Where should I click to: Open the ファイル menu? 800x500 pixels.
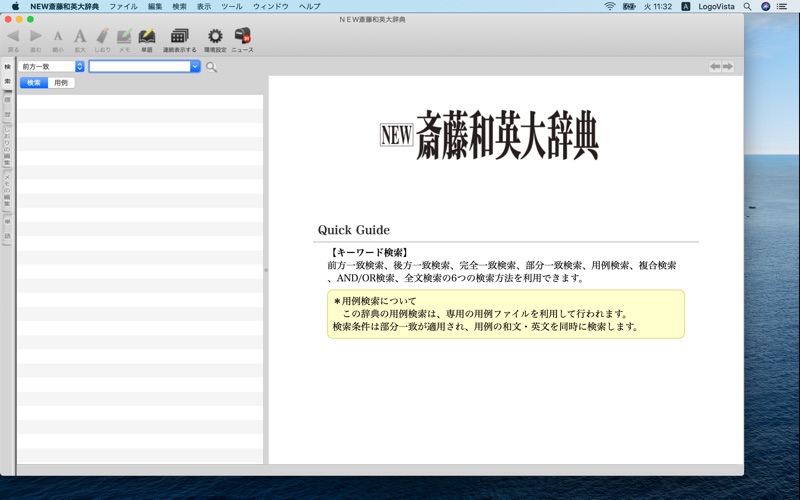(x=123, y=6)
